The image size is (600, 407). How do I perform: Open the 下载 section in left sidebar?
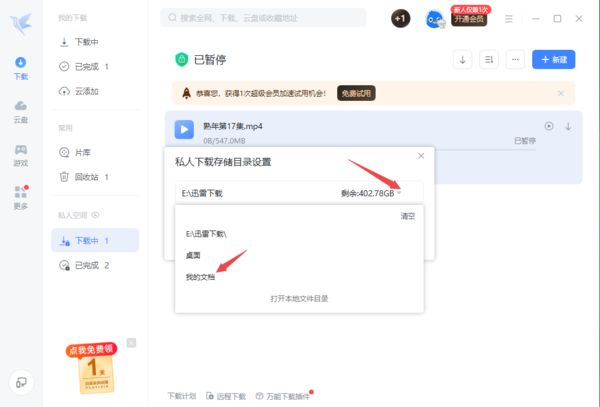[x=21, y=69]
